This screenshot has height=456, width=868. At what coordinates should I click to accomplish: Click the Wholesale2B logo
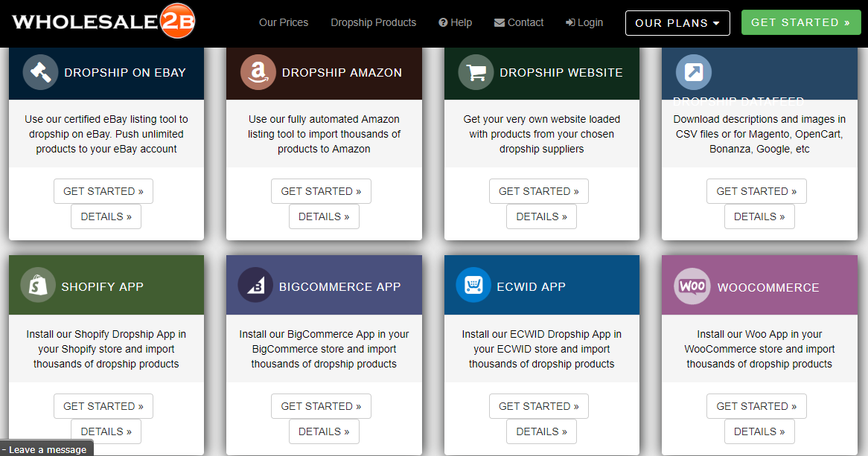click(x=103, y=23)
